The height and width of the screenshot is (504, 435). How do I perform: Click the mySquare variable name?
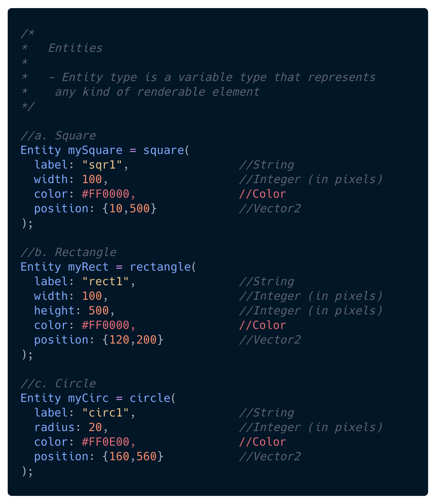click(95, 150)
